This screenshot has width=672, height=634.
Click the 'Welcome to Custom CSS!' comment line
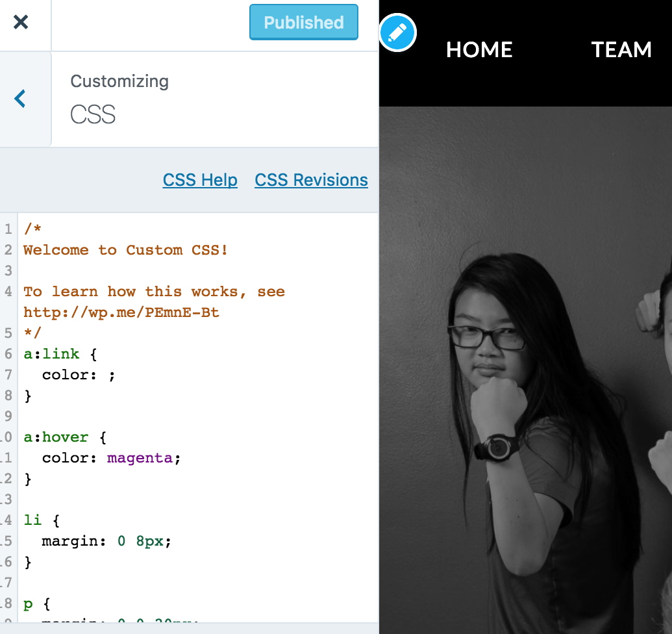tap(125, 250)
